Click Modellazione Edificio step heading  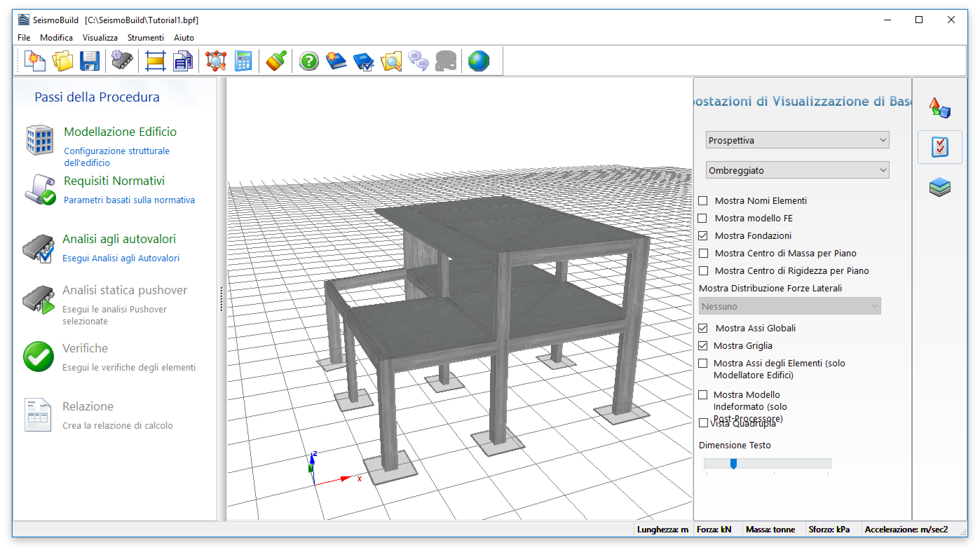pyautogui.click(x=120, y=132)
